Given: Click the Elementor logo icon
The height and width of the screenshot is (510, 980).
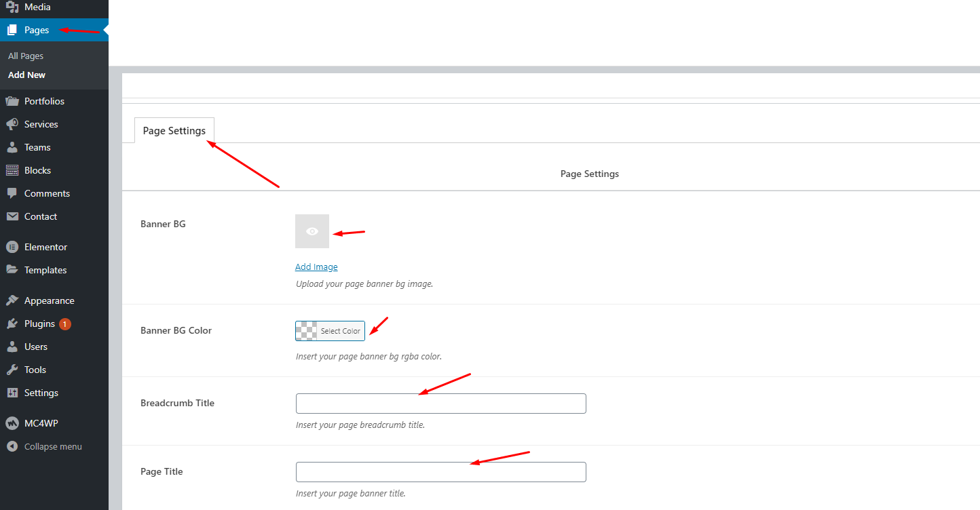Looking at the screenshot, I should (x=12, y=247).
